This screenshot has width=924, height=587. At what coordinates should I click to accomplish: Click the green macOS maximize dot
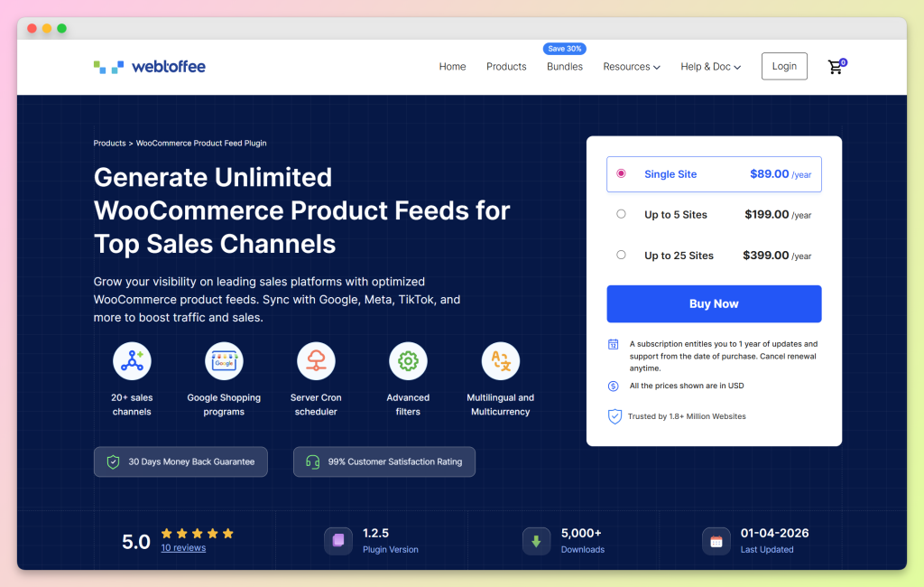(x=61, y=28)
